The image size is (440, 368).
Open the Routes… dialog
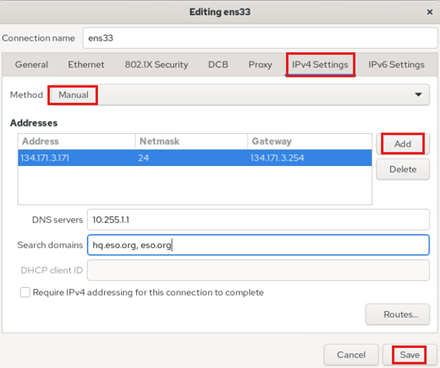coord(398,314)
